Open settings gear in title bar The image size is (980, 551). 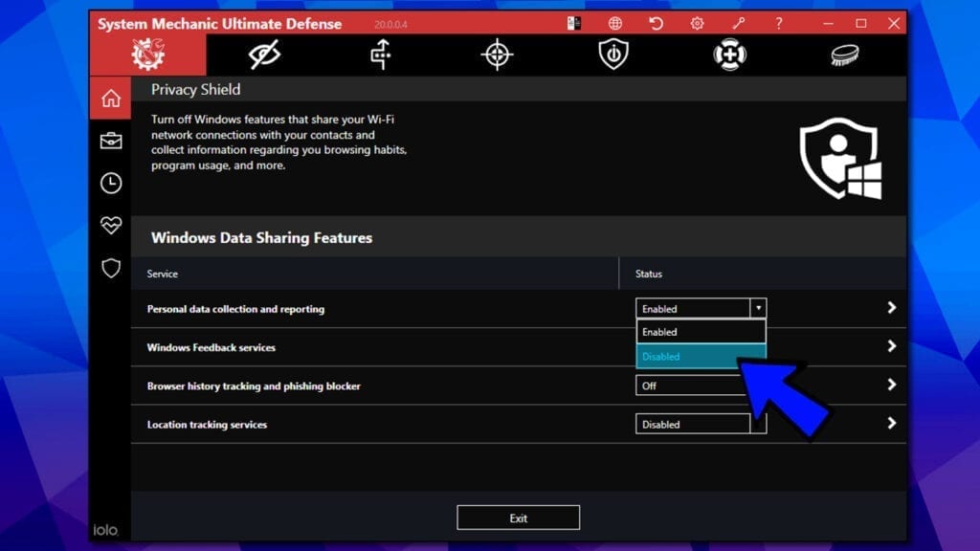[x=697, y=24]
